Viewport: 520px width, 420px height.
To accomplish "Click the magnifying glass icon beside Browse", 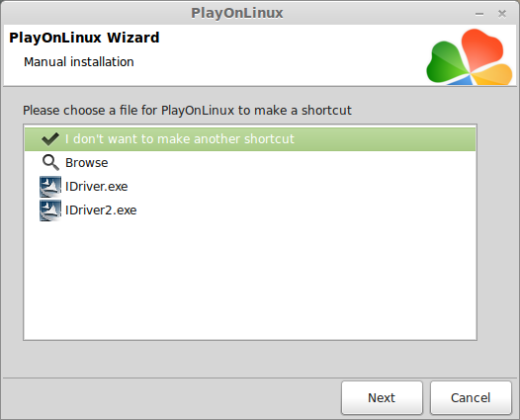I will 50,162.
